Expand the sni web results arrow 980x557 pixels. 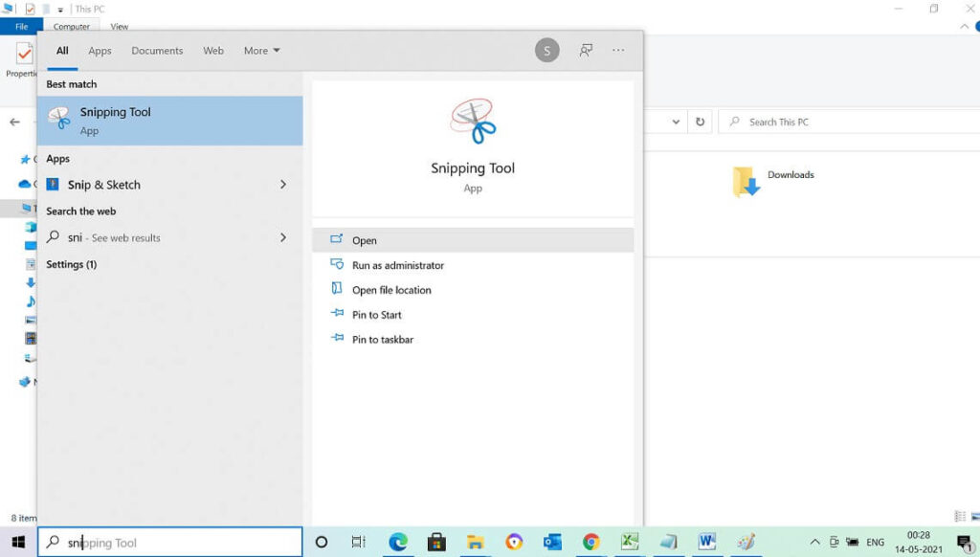pyautogui.click(x=283, y=237)
